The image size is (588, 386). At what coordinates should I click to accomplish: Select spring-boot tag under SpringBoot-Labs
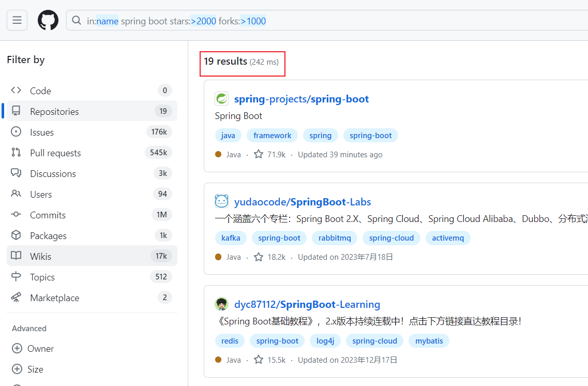click(279, 238)
